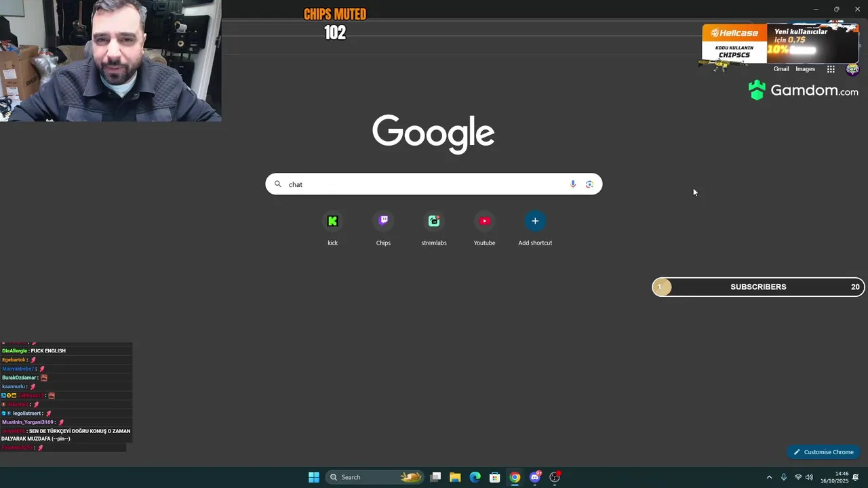868x488 pixels.
Task: Click the magnifier icon in the search box
Action: pos(277,184)
